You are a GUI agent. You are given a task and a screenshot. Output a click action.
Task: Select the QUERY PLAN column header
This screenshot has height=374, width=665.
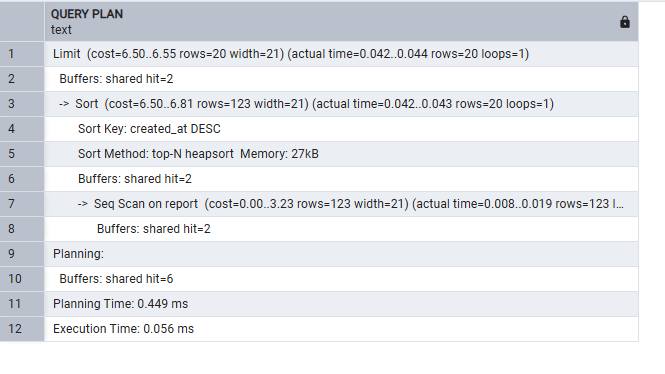(341, 22)
